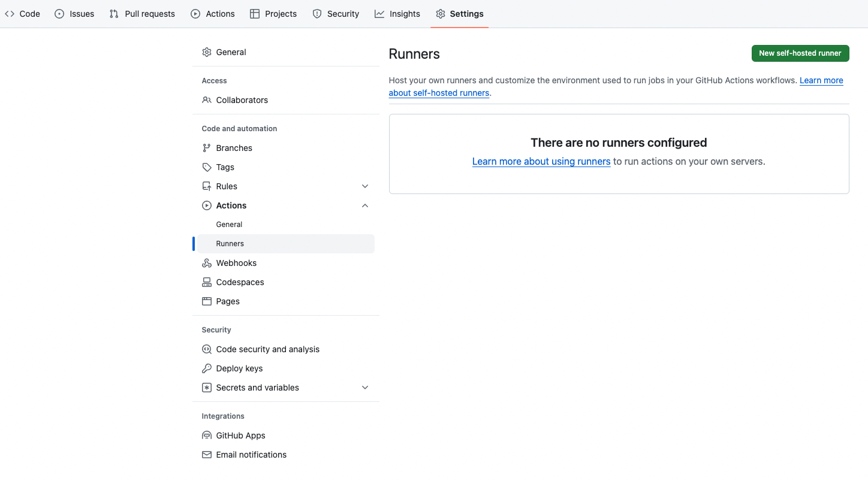
Task: Click the branch icon next to Branches
Action: tap(207, 148)
